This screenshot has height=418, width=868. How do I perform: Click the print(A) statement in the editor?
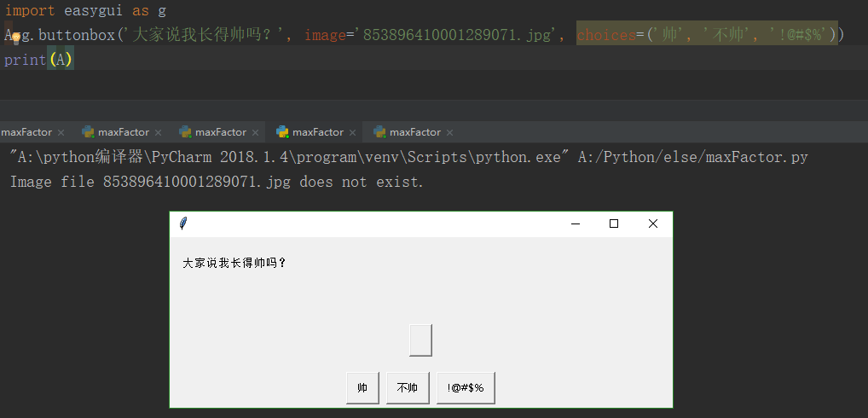point(38,59)
